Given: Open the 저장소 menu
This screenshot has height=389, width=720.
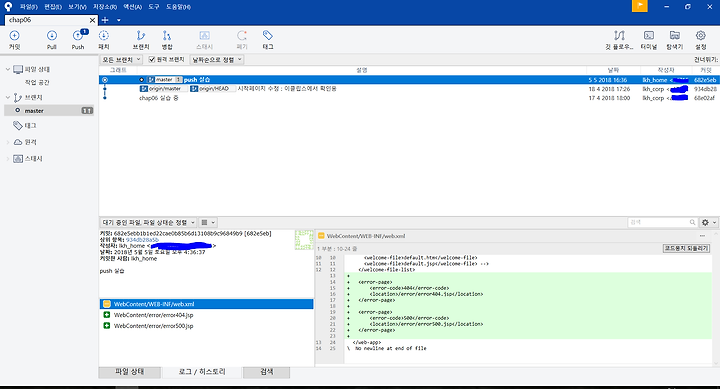Looking at the screenshot, I should coord(105,7).
